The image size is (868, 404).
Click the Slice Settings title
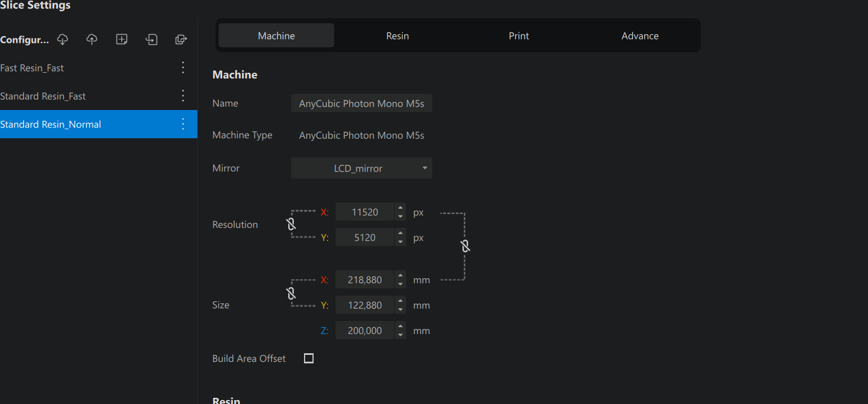36,5
